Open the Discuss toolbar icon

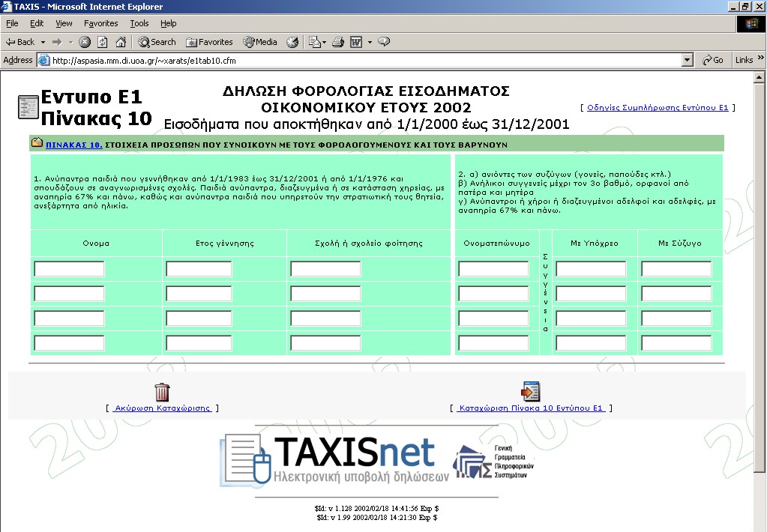point(384,42)
